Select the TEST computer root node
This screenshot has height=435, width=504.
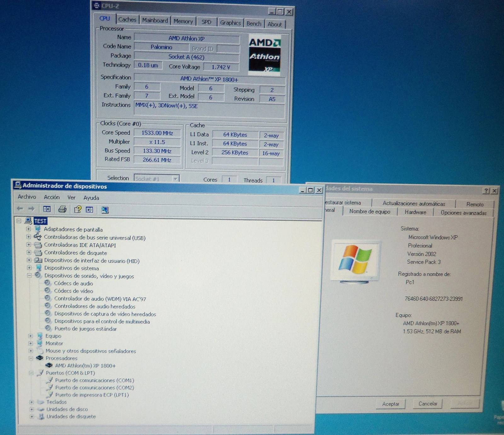(x=40, y=221)
